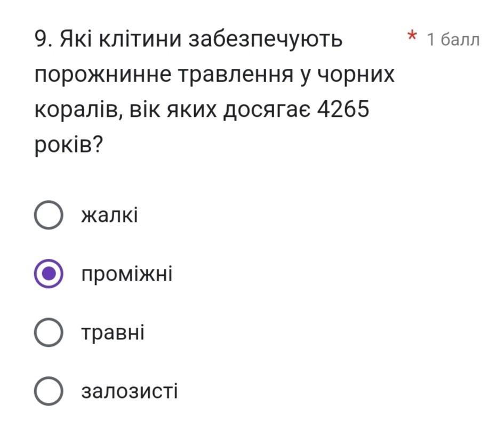Click the word 'досягає' in the question
Image resolution: width=504 pixels, height=436 pixels.
(267, 110)
